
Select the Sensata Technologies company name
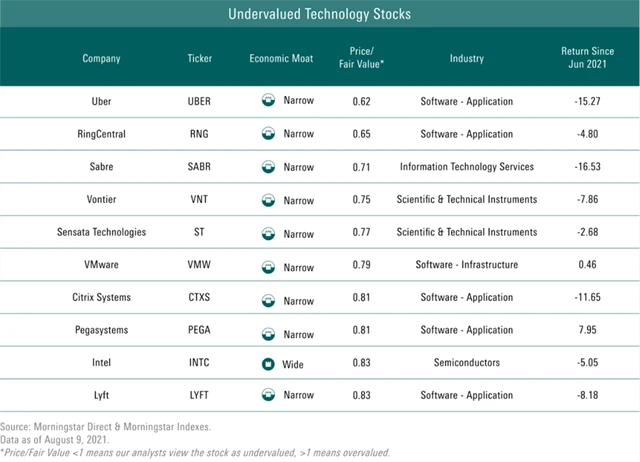[x=101, y=232]
